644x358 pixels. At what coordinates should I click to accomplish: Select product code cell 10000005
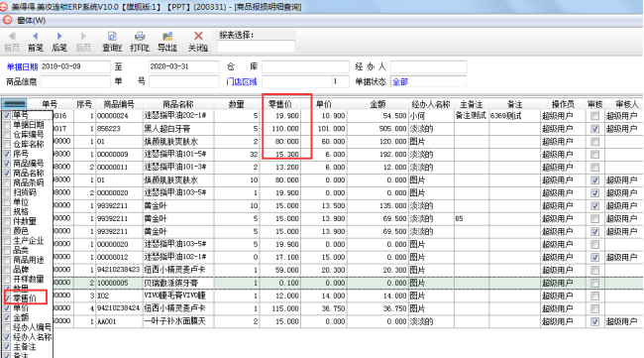pos(119,283)
